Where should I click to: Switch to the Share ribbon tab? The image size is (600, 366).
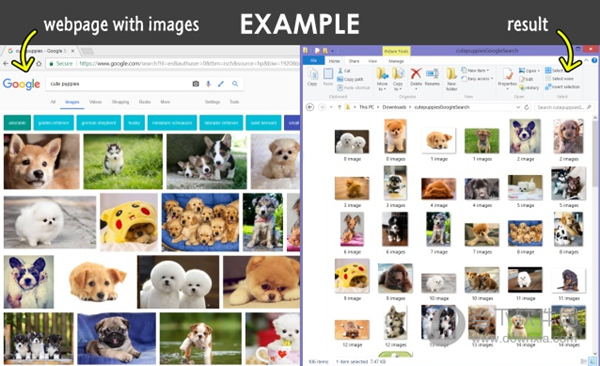pyautogui.click(x=354, y=61)
